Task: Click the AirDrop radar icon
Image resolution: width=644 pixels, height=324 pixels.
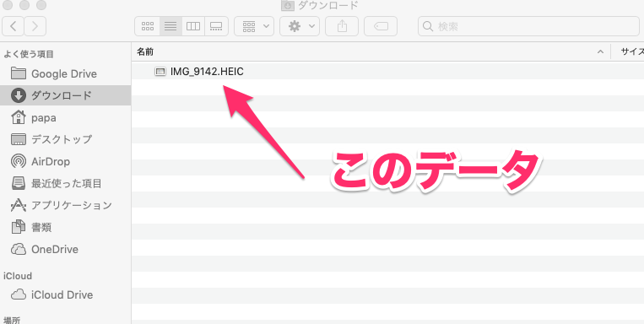Action: [x=18, y=161]
